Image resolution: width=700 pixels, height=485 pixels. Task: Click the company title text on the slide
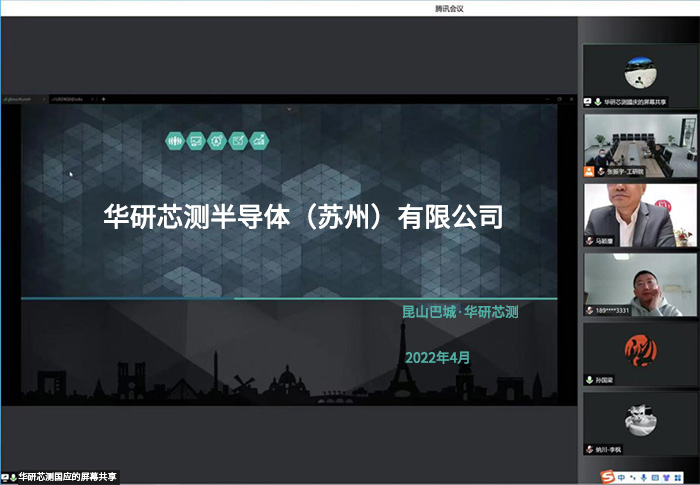tap(302, 217)
